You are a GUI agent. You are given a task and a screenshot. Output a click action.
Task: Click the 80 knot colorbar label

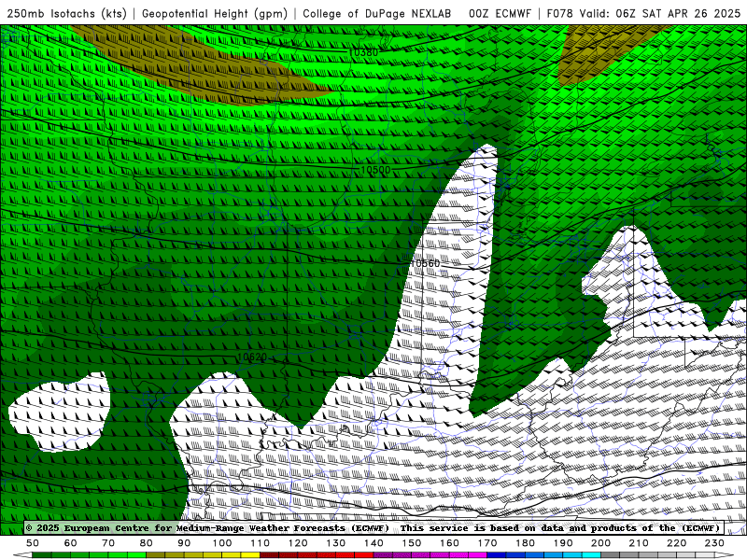[147, 543]
